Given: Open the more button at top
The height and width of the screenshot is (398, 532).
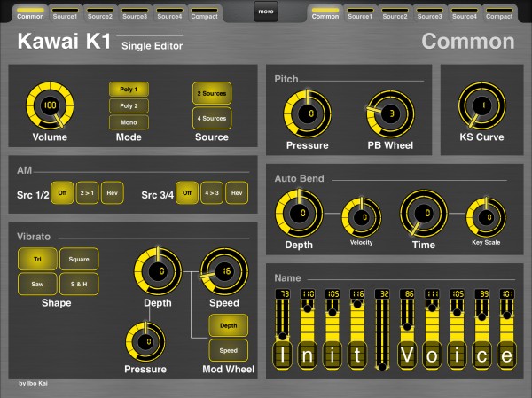Looking at the screenshot, I should click(x=266, y=12).
